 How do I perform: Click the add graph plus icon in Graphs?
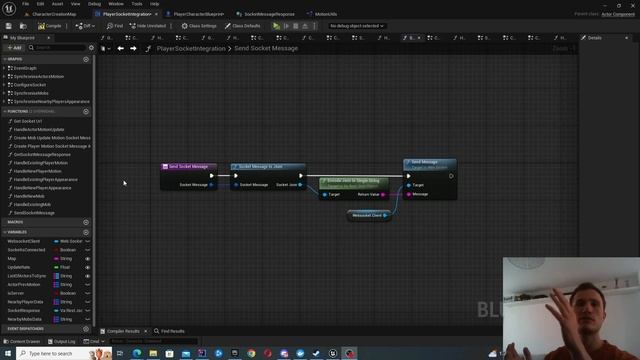tap(86, 59)
